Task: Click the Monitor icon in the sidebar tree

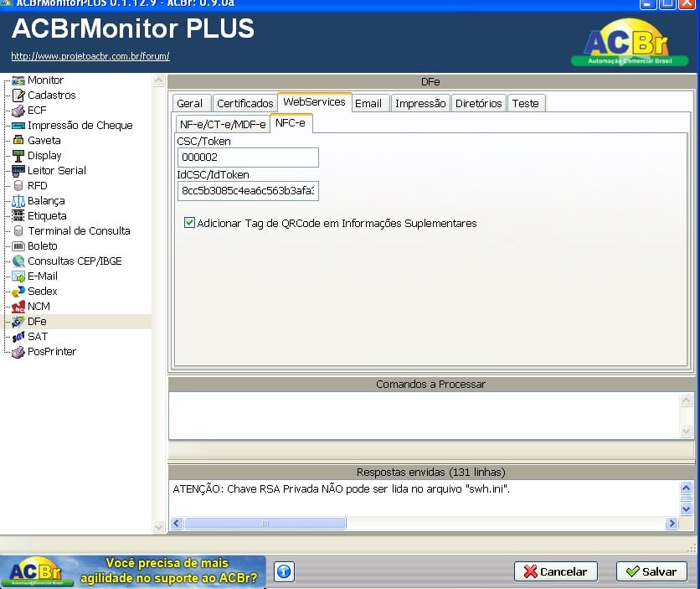Action: click(18, 80)
